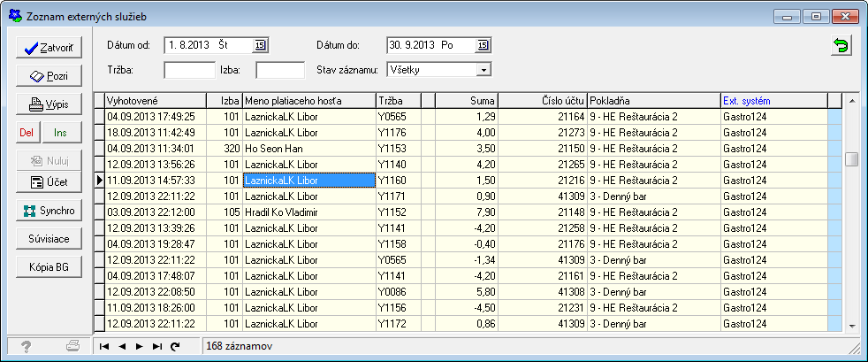Open the Účet calculator button
Screen dimensions: 868x362
(x=49, y=182)
